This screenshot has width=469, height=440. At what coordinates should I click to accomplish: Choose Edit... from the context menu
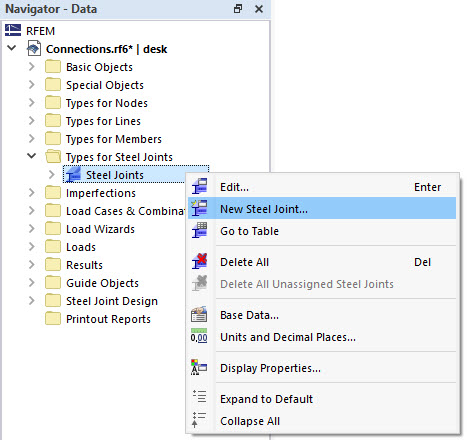(322, 187)
